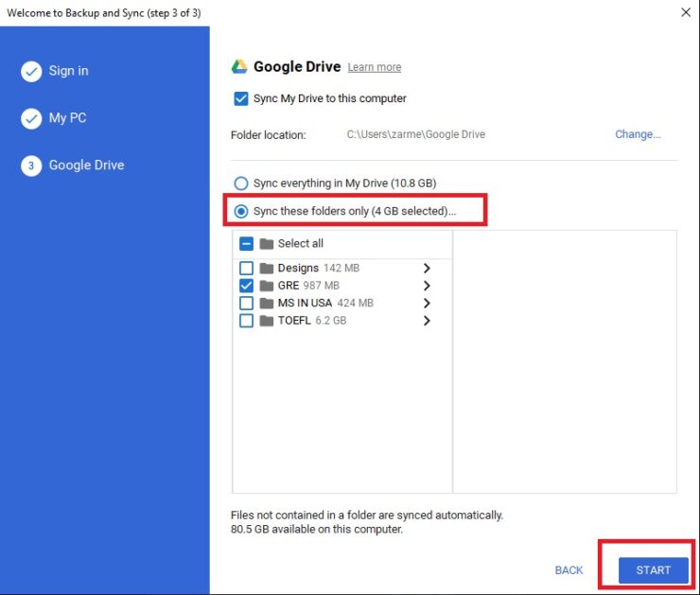Click the BACK button
The height and width of the screenshot is (595, 700).
569,570
